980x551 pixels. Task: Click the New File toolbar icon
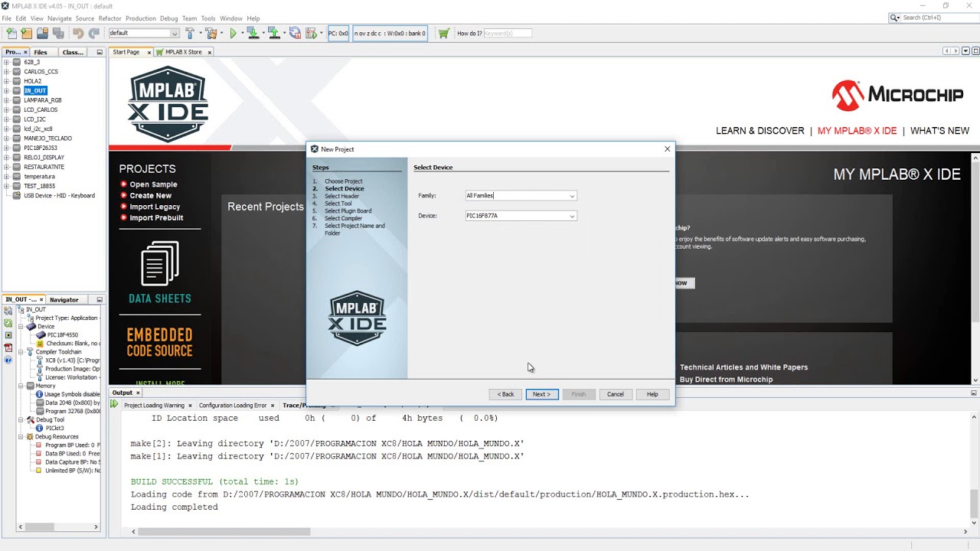click(x=11, y=33)
